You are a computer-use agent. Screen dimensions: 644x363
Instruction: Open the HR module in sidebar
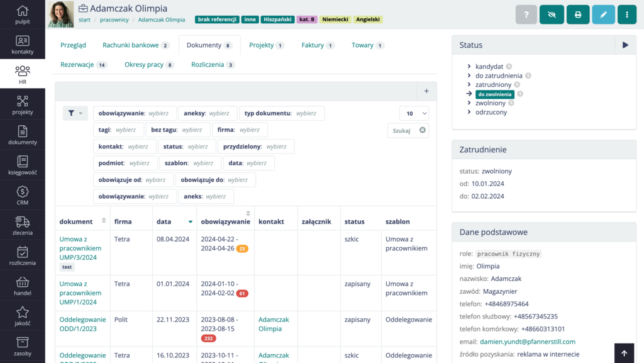[x=22, y=74]
